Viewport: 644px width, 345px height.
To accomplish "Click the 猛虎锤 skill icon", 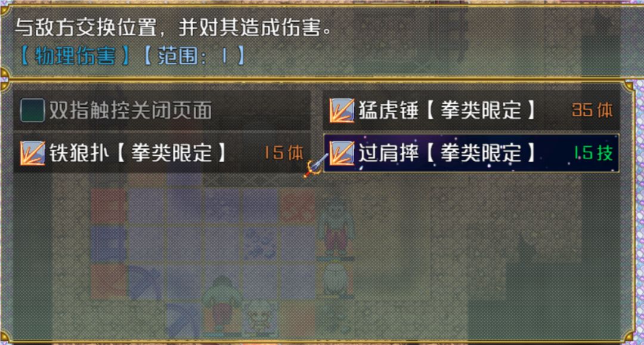I will [x=342, y=110].
